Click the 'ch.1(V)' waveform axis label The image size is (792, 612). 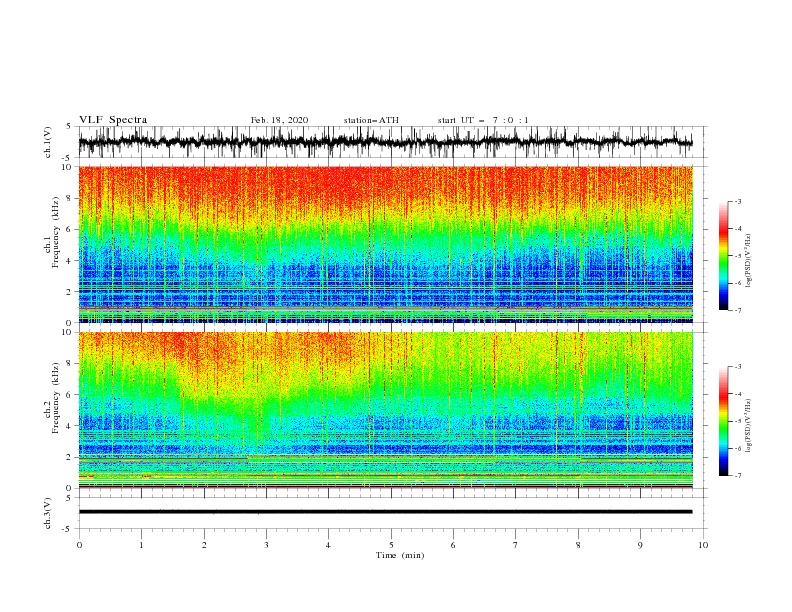click(x=48, y=142)
